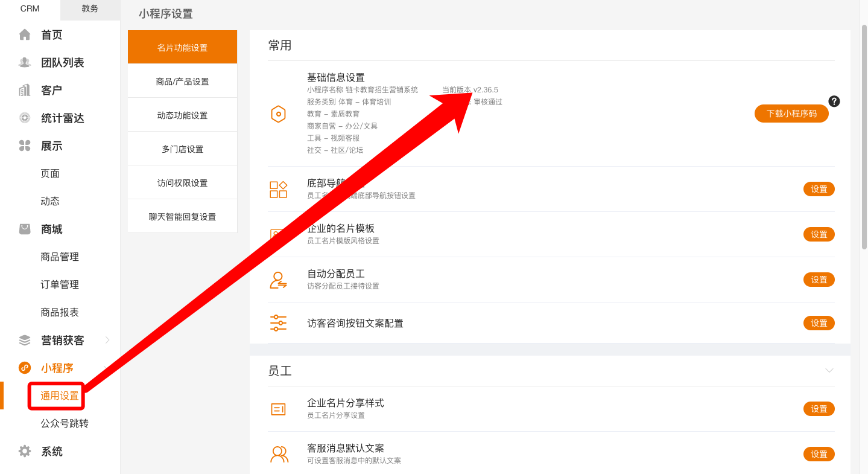Collapse the 员工 section with its chevron
Image resolution: width=868 pixels, height=474 pixels.
(x=829, y=370)
